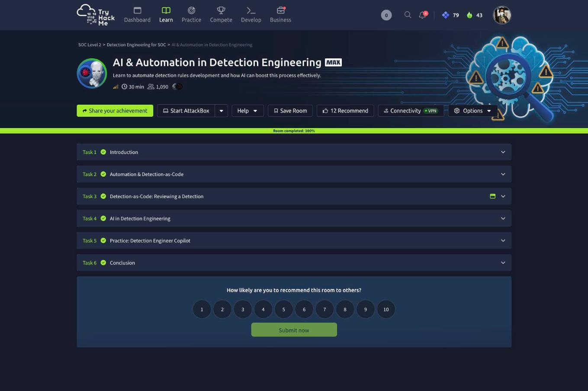This screenshot has height=391, width=588.
Task: Click the clock icon beside 30 min
Action: pyautogui.click(x=125, y=87)
